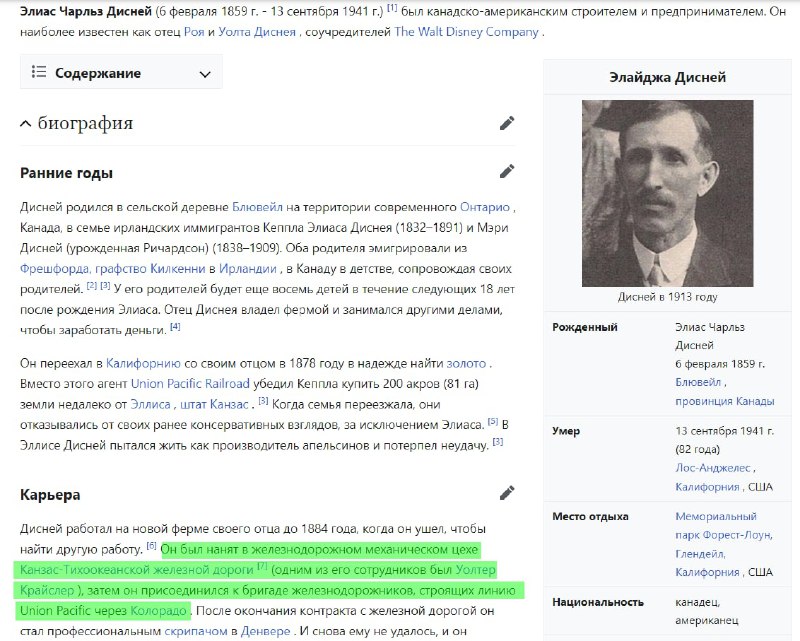Open the Глендейл link in the infobox
This screenshot has height=641, width=800.
(x=700, y=554)
